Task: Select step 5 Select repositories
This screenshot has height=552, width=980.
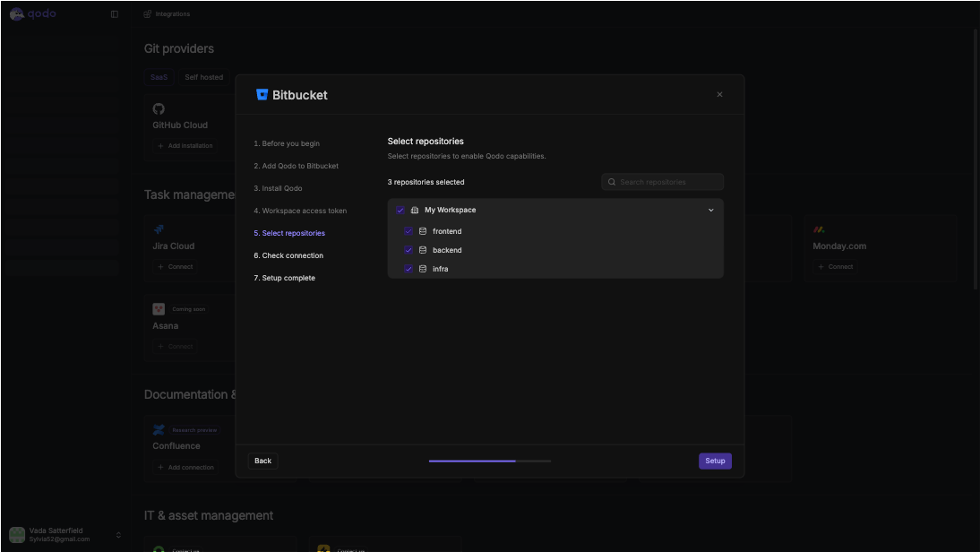Action: tap(288, 233)
